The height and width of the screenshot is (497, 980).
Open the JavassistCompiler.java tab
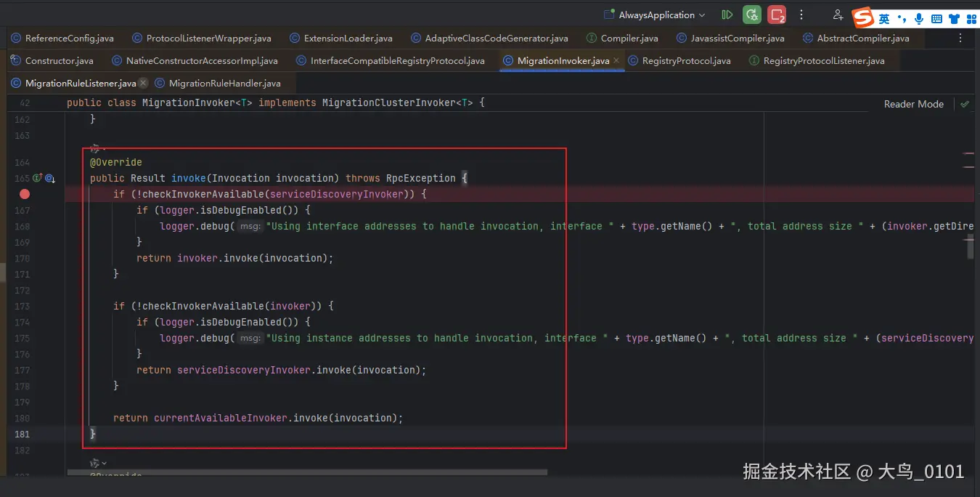coord(730,38)
